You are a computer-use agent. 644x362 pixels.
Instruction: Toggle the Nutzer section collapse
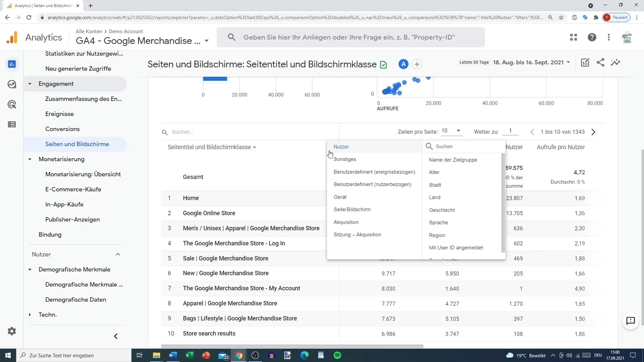pos(118,254)
